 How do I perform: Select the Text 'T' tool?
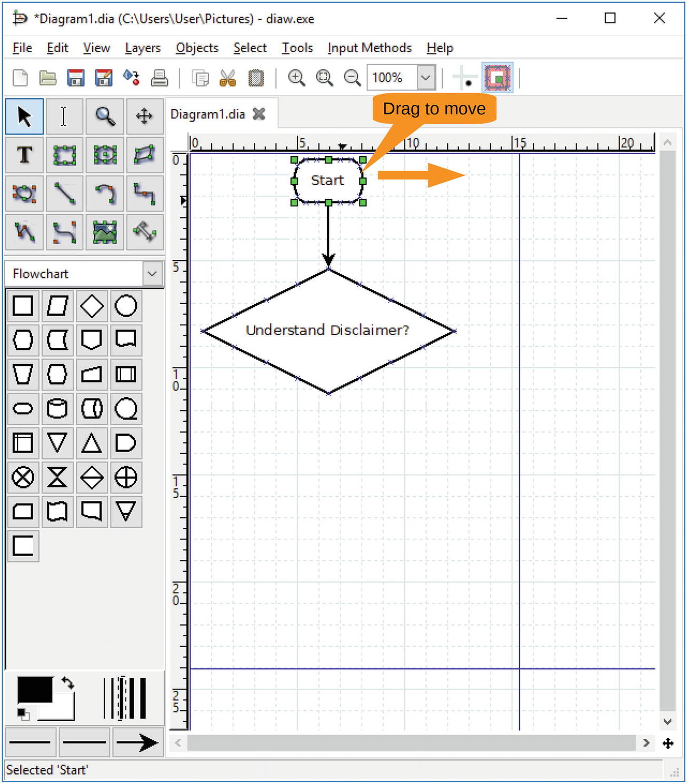click(x=24, y=155)
